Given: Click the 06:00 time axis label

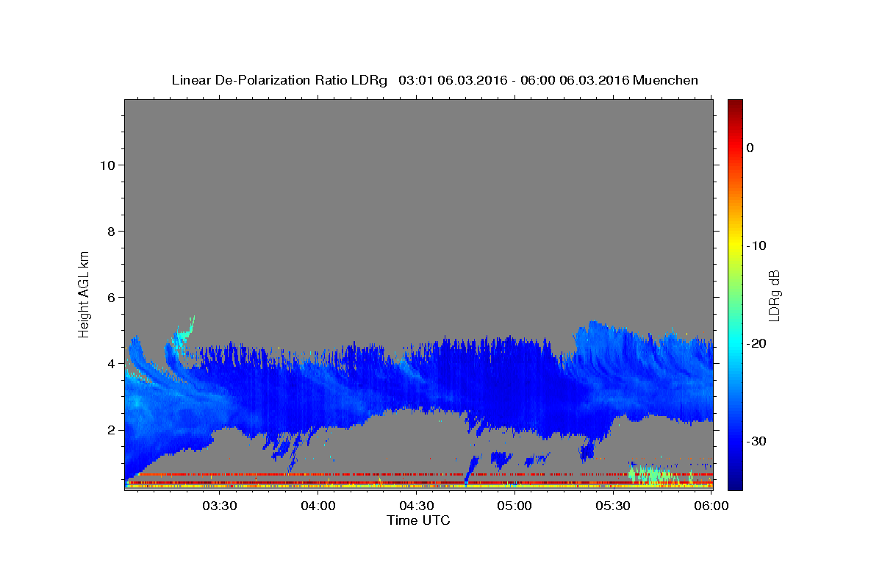Looking at the screenshot, I should click(711, 507).
